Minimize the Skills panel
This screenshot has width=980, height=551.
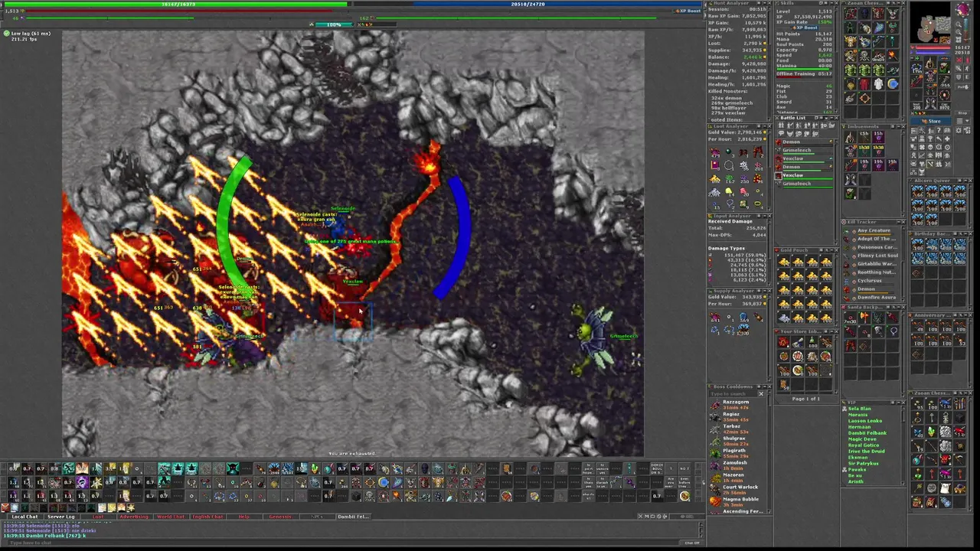coord(831,3)
